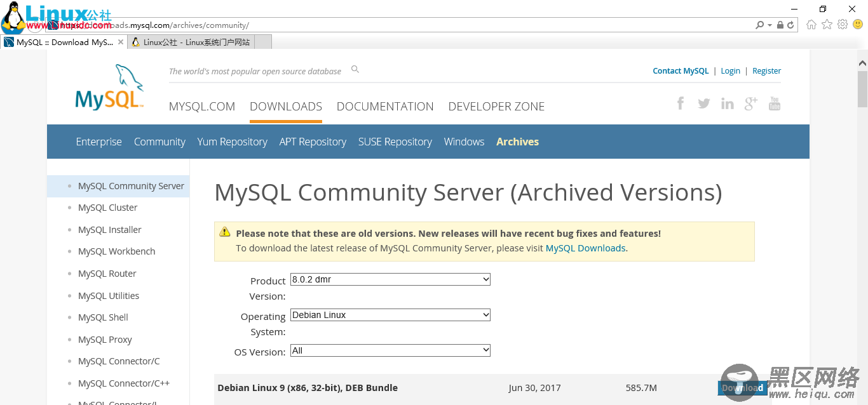868x405 pixels.
Task: Open MySQL Router in sidebar
Action: (107, 274)
